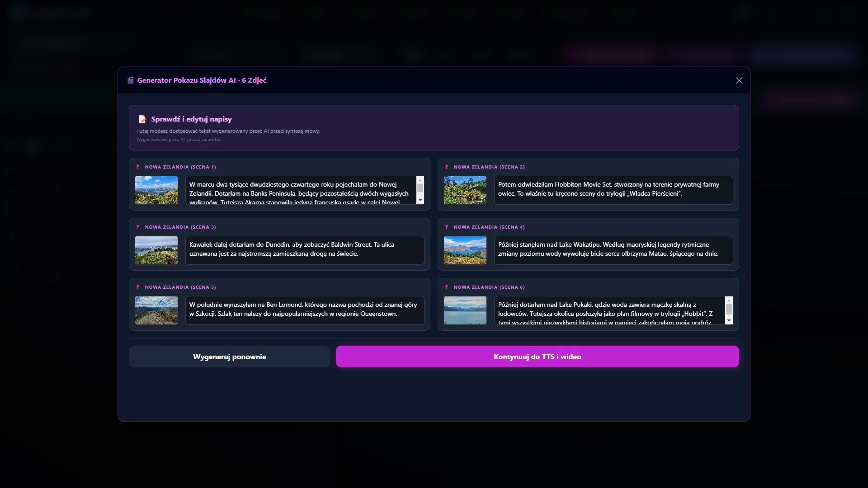868x488 pixels.
Task: Select the Nowa Zelandia (Scena 4) label
Action: click(489, 227)
